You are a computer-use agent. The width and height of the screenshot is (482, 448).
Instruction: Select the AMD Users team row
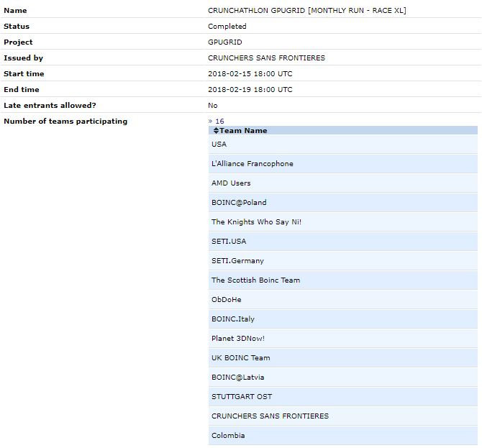click(343, 183)
